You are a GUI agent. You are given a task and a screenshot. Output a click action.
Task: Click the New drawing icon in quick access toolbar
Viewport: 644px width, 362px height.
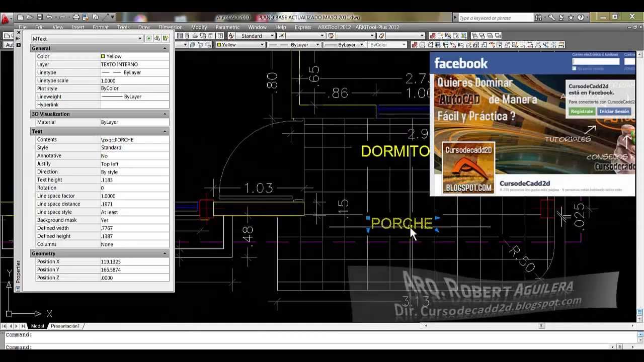21,17
